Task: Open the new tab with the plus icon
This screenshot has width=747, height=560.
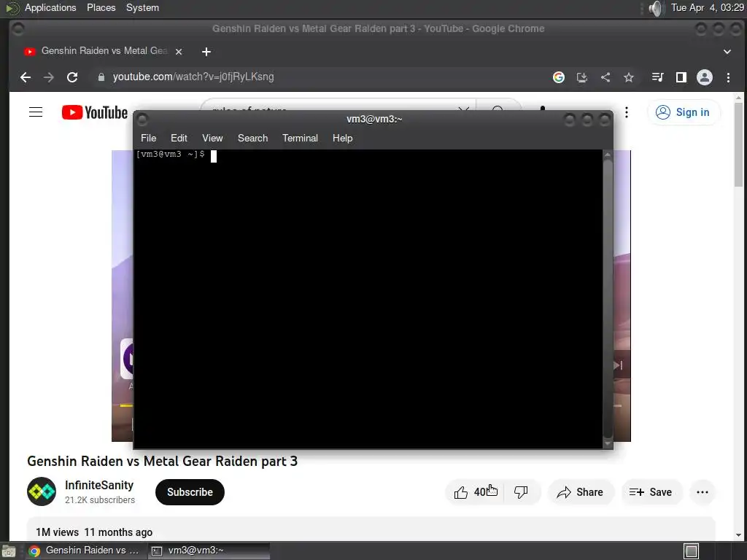Action: pos(206,52)
